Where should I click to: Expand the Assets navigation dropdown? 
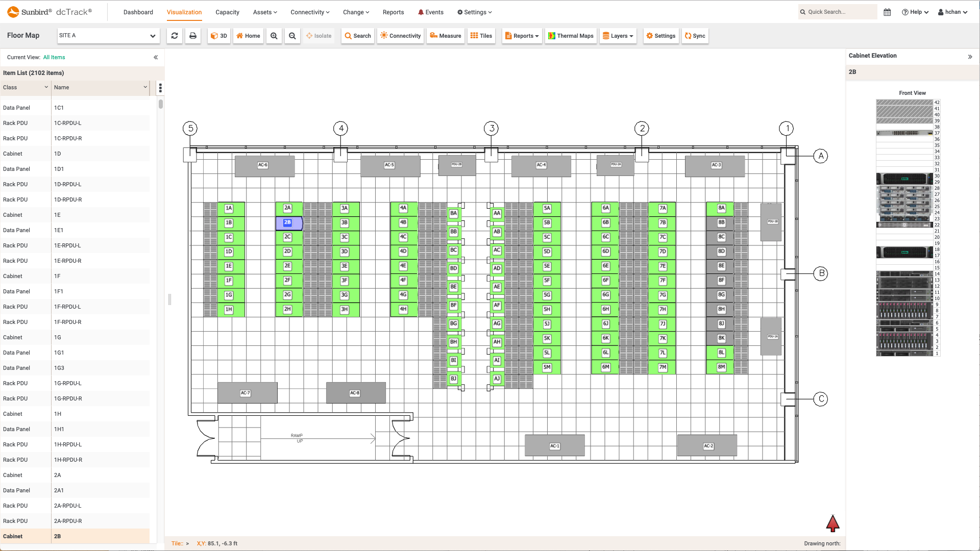click(265, 11)
